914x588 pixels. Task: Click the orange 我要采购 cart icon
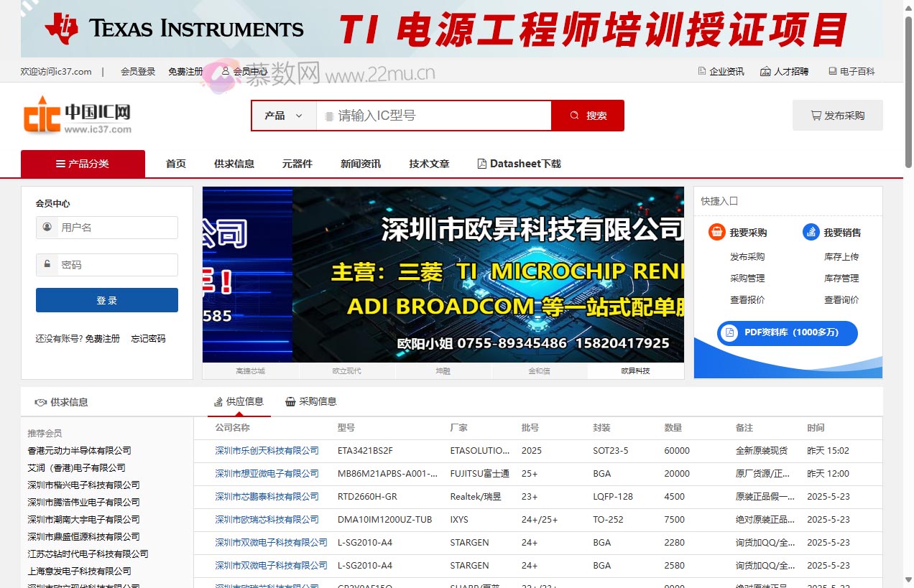(x=716, y=232)
